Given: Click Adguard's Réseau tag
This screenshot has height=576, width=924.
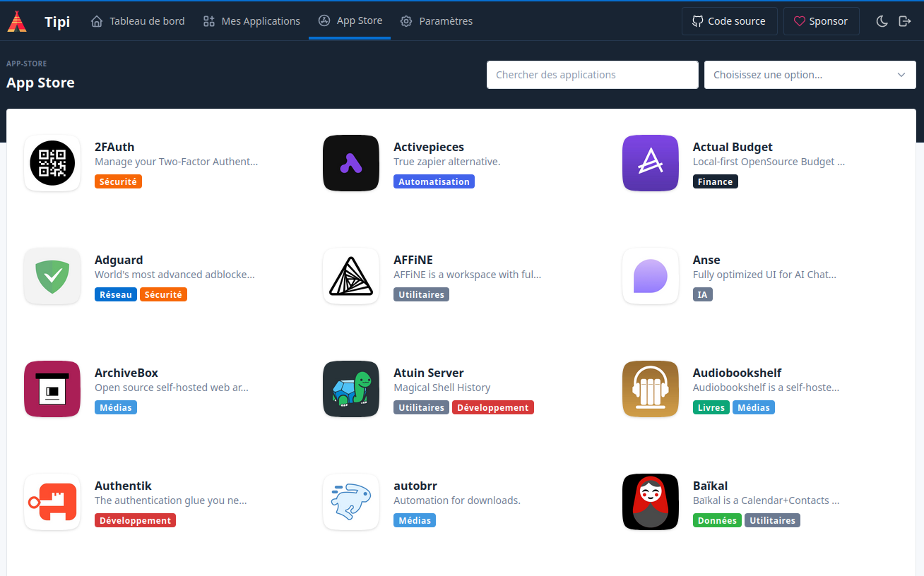Looking at the screenshot, I should point(116,294).
